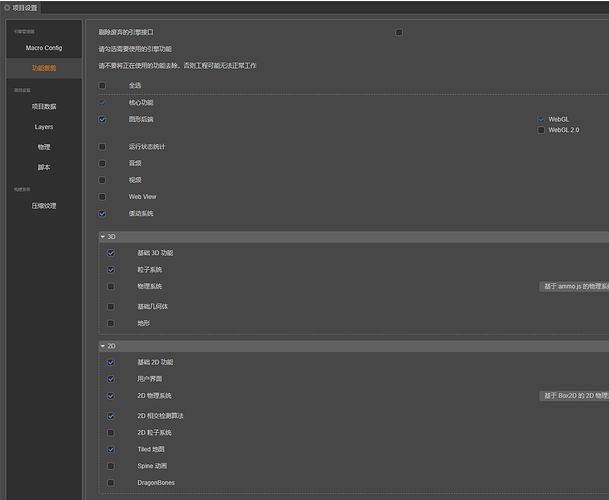609x500 pixels.
Task: Enable the DragonBones checkbox
Action: 111,483
